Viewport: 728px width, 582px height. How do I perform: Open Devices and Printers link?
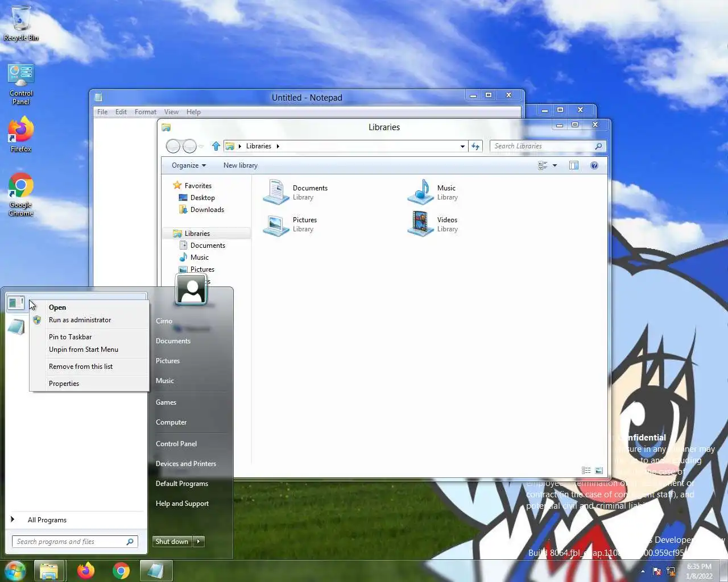pyautogui.click(x=186, y=464)
